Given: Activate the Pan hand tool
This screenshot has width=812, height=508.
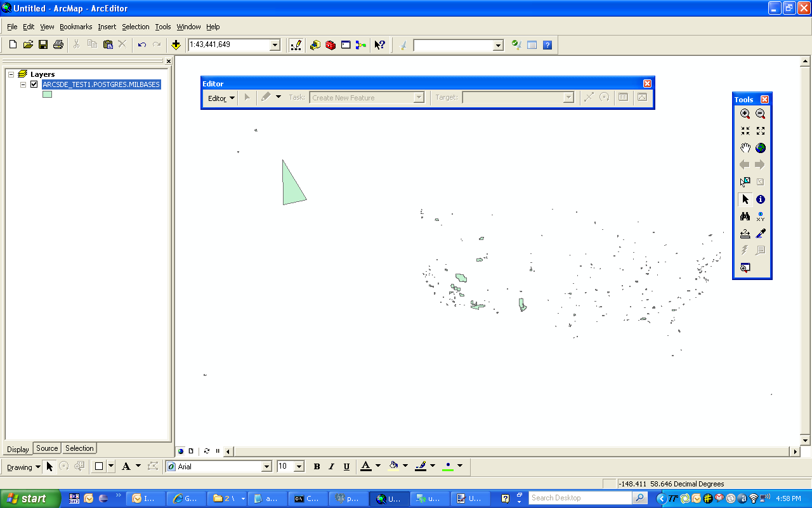Looking at the screenshot, I should point(745,148).
